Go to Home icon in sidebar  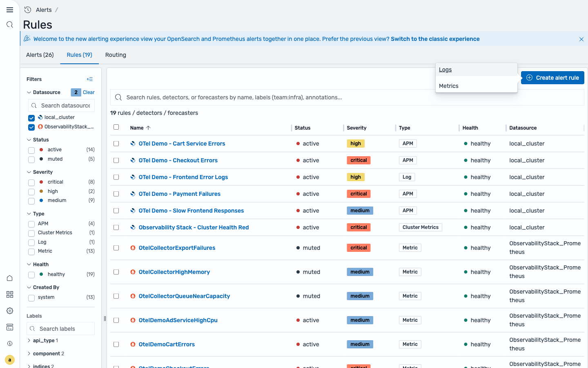coord(10,278)
